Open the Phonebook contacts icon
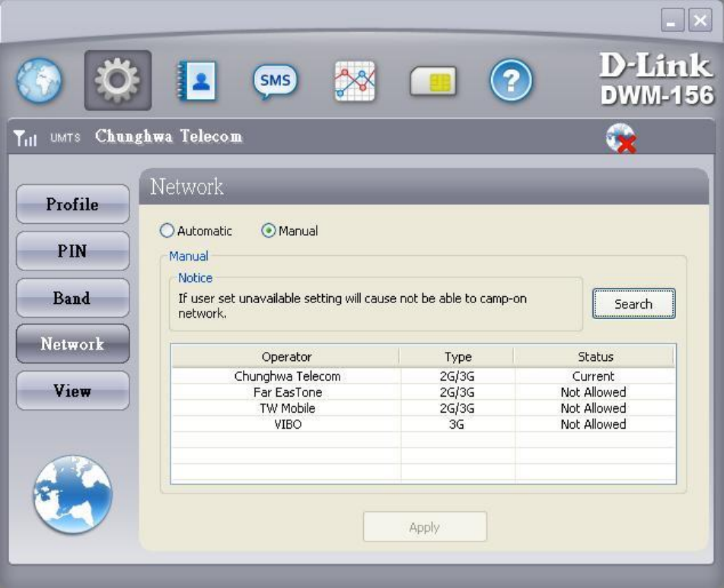 coord(196,81)
